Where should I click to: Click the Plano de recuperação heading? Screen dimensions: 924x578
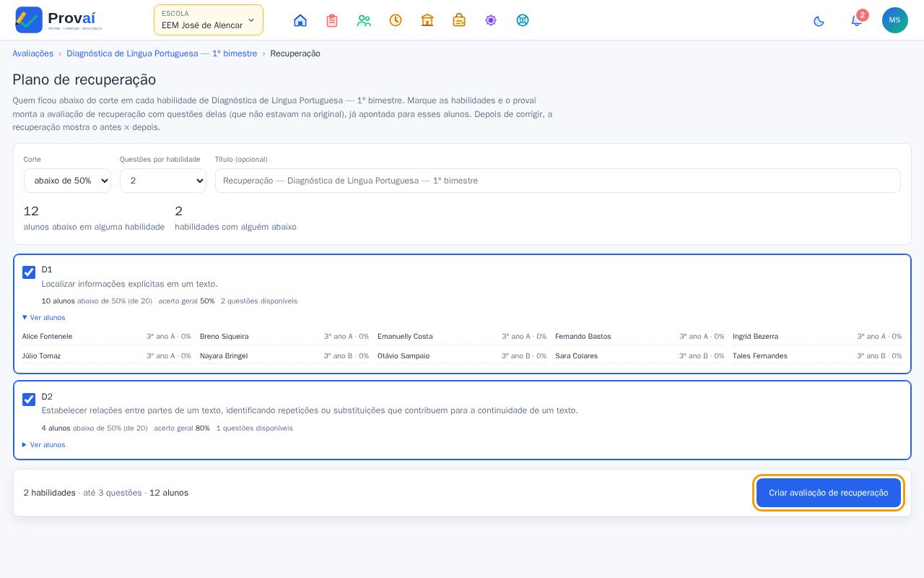tap(84, 79)
